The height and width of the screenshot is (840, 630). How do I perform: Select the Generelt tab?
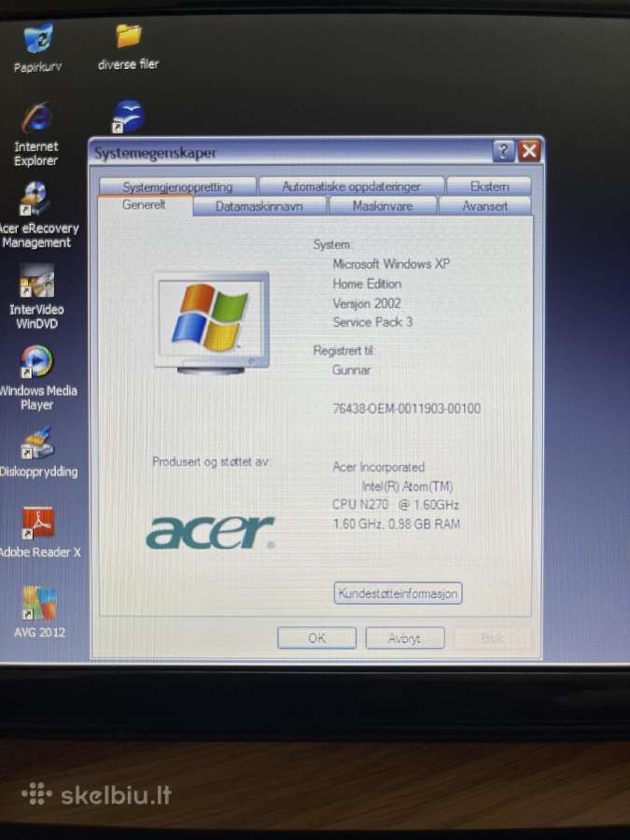pyautogui.click(x=144, y=204)
